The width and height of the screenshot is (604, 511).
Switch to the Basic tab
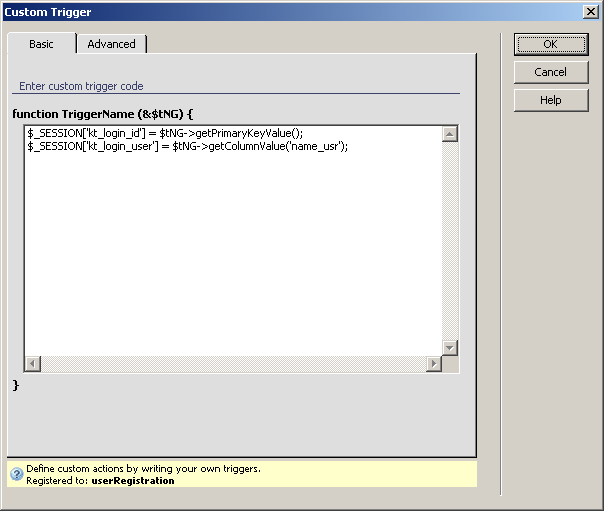41,44
